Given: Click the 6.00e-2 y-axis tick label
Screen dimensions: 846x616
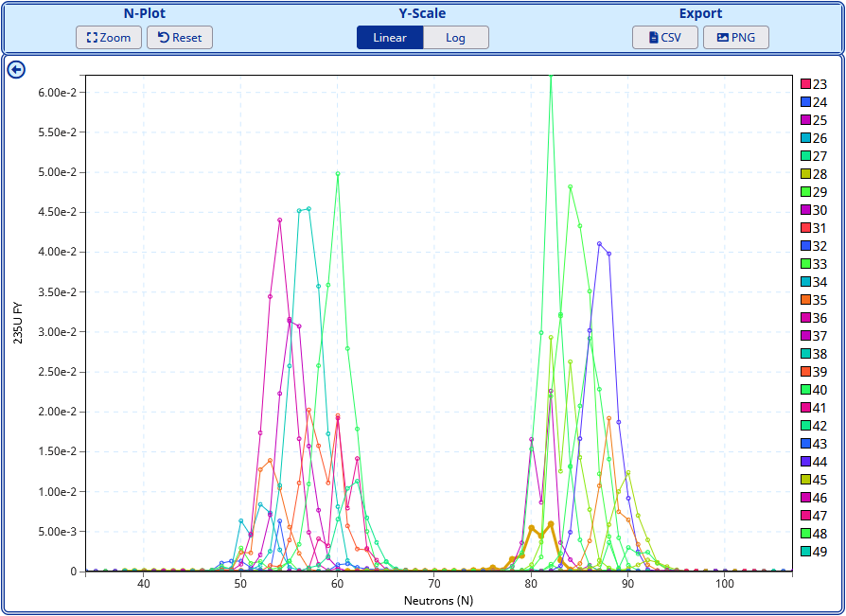Looking at the screenshot, I should click(58, 92).
